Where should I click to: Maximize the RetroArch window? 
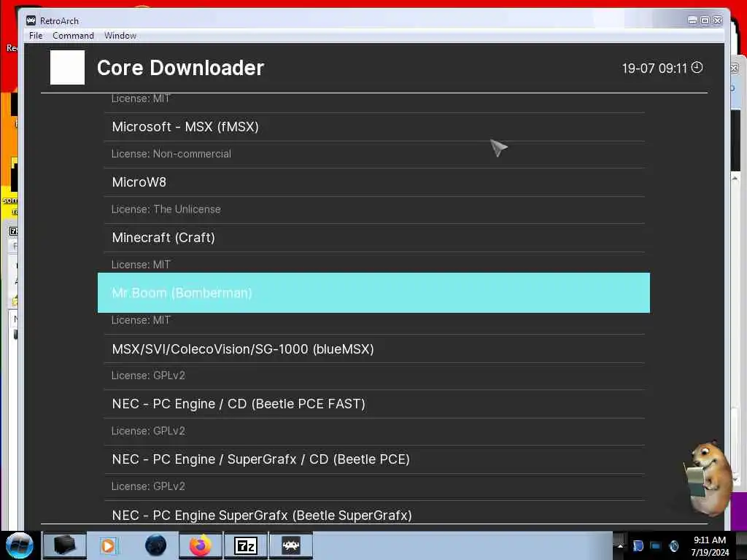705,20
